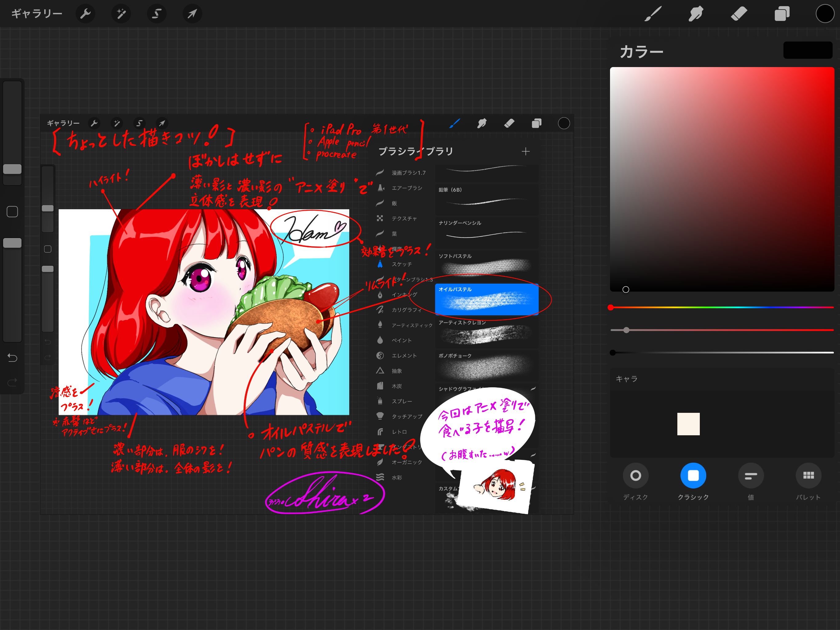Click the red-haired girl illustration on canvas
Image resolution: width=840 pixels, height=630 pixels.
click(x=204, y=312)
